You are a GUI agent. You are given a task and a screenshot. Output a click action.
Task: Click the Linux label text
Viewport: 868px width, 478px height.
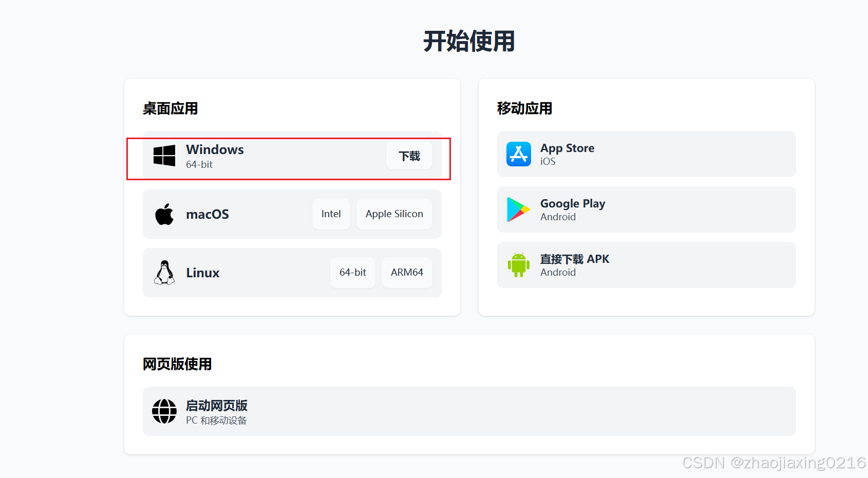click(x=203, y=273)
